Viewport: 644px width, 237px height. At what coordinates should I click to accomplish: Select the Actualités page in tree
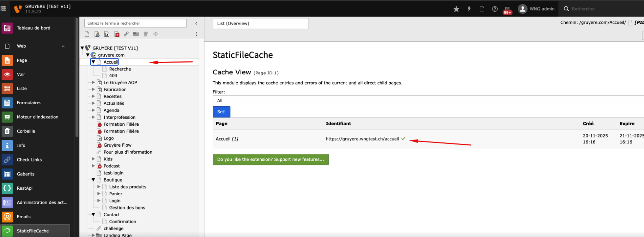[x=114, y=103]
